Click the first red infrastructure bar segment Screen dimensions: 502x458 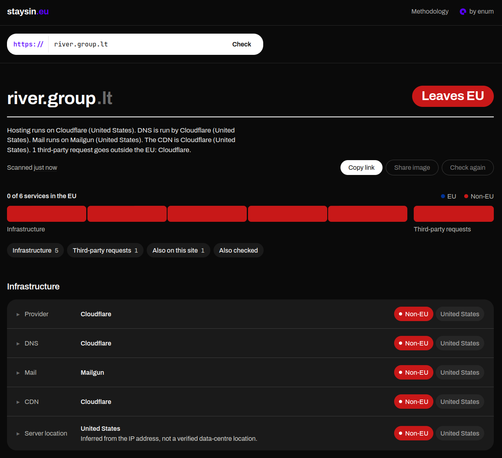[46, 214]
